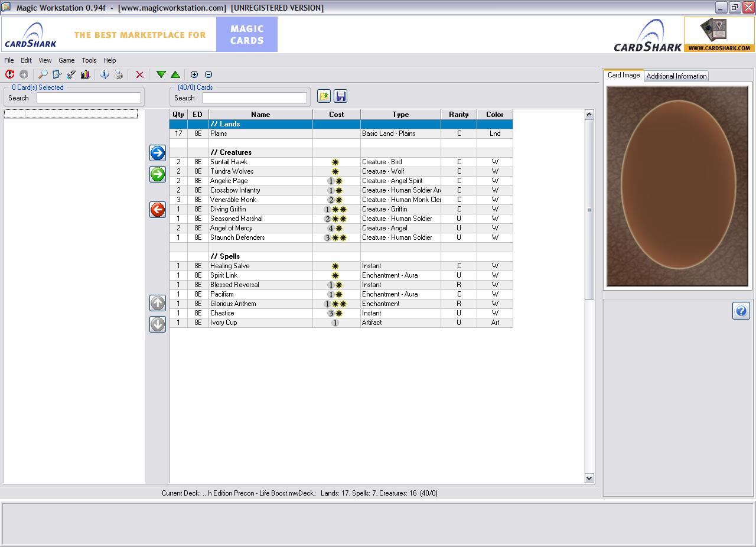Click the red X delete icon
The width and height of the screenshot is (756, 547).
coord(139,74)
